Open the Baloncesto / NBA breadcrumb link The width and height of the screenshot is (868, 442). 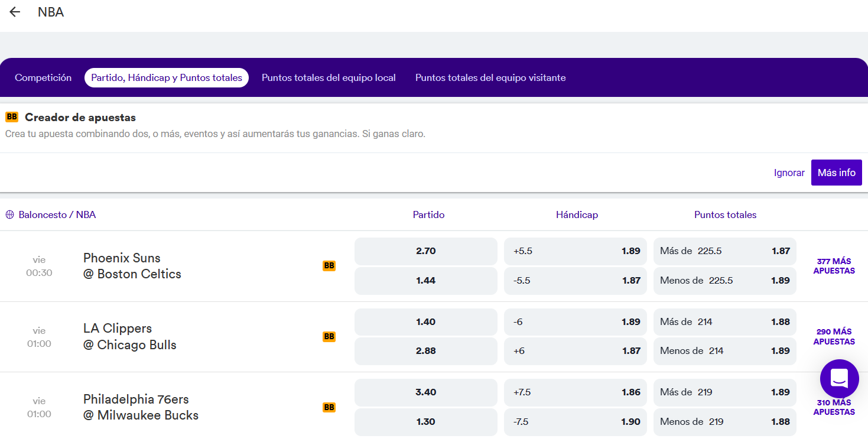pos(57,215)
